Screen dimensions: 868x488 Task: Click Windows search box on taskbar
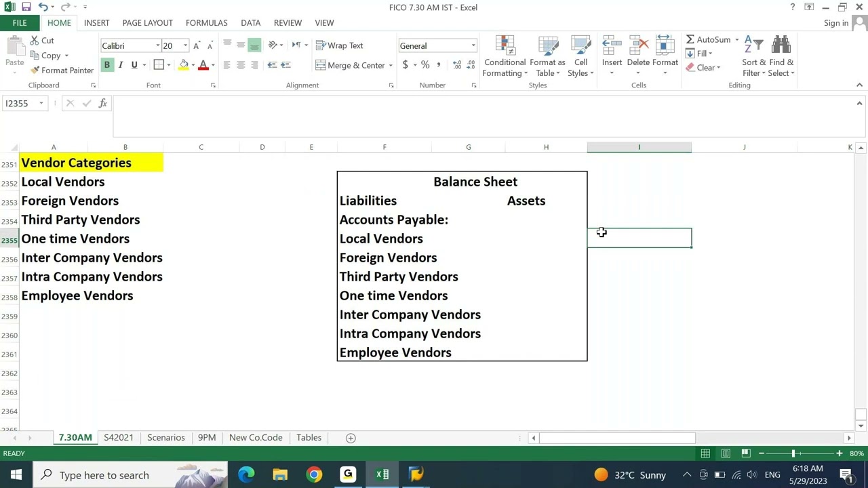130,475
